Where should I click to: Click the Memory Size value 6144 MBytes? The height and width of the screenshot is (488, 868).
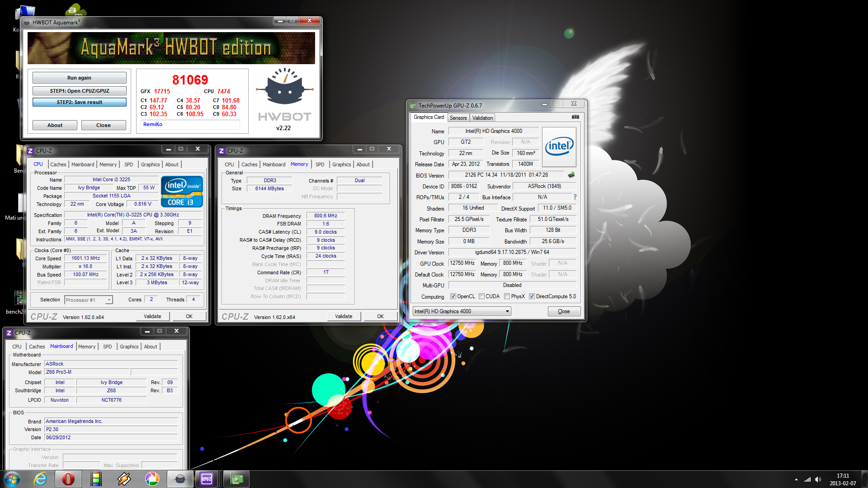(269, 189)
